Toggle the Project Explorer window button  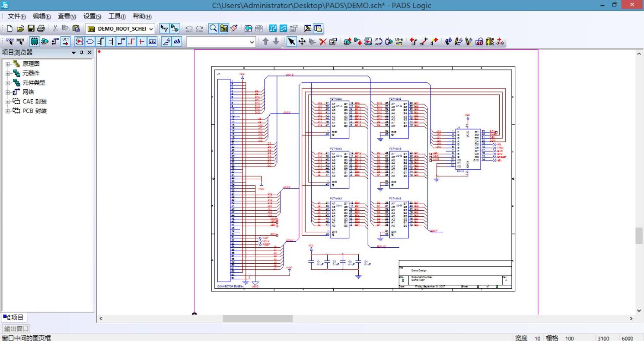coord(318,28)
